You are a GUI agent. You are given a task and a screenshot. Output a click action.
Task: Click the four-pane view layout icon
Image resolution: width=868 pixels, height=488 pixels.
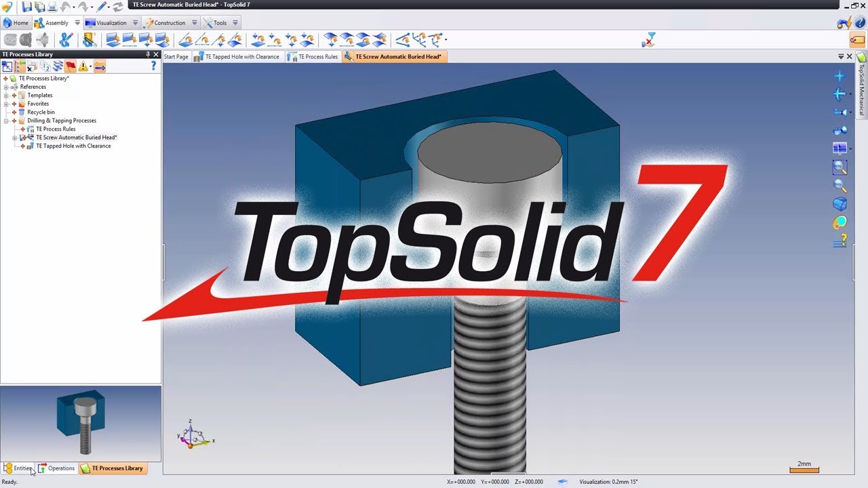pos(840,148)
